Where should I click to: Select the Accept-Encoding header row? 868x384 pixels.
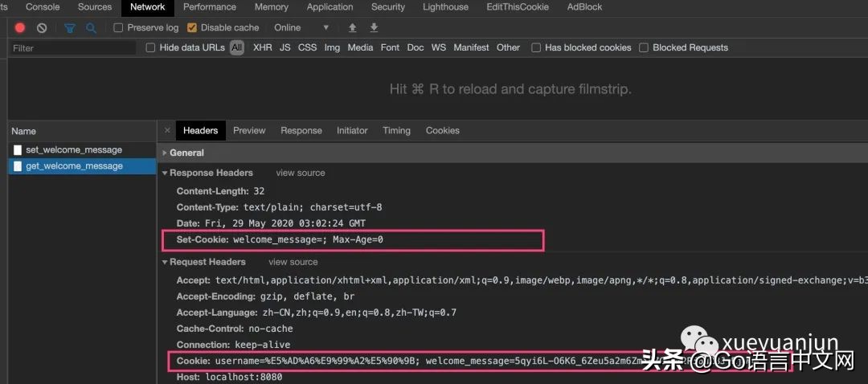[265, 296]
